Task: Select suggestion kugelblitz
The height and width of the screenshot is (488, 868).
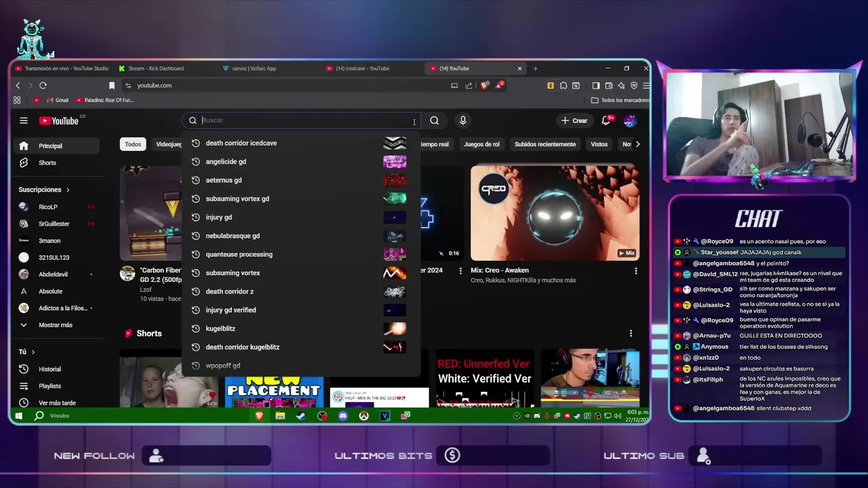Action: pyautogui.click(x=300, y=329)
